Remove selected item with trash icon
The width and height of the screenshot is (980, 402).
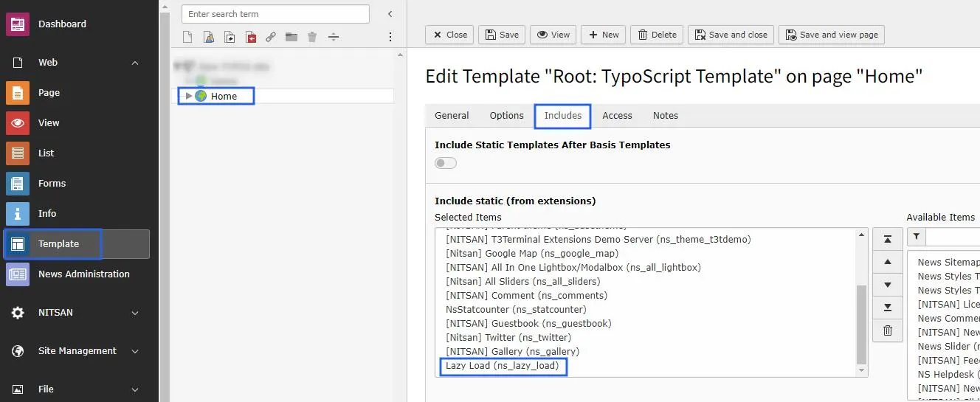pos(888,331)
